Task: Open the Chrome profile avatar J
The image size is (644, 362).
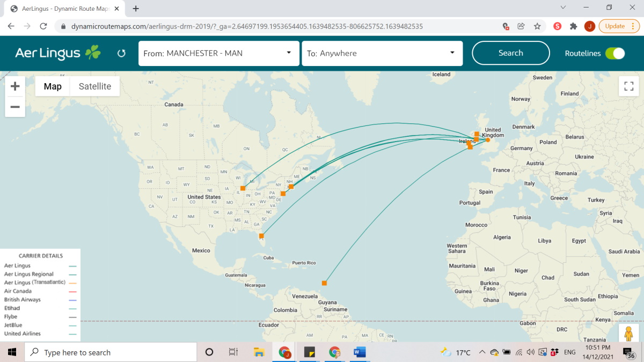Action: 589,26
